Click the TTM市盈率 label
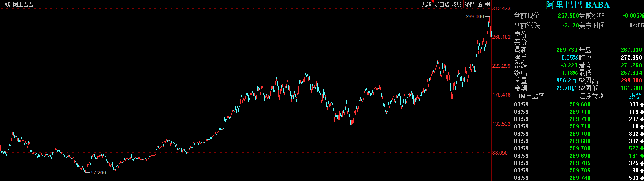Screen dimensions: 644x181 529,96
